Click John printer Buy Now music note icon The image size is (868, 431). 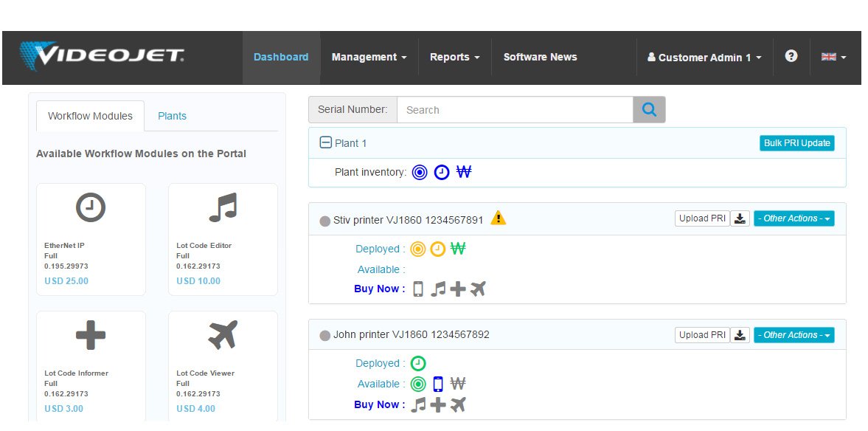(418, 405)
